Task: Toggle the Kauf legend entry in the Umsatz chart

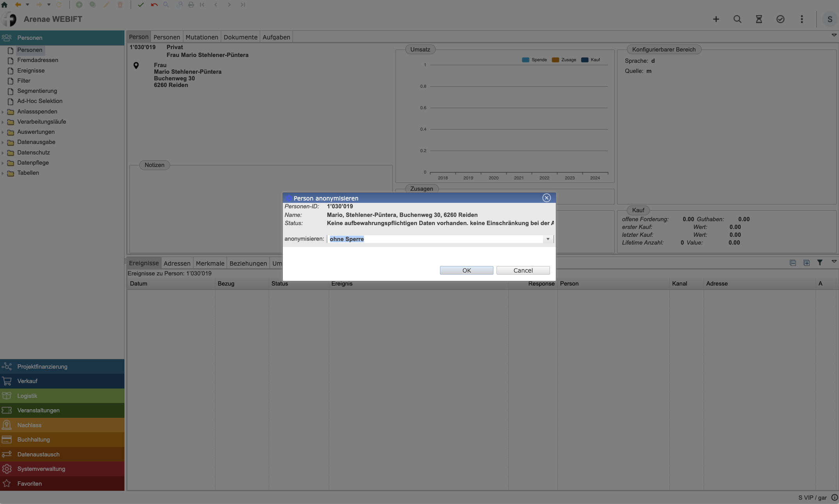Action: click(x=591, y=60)
